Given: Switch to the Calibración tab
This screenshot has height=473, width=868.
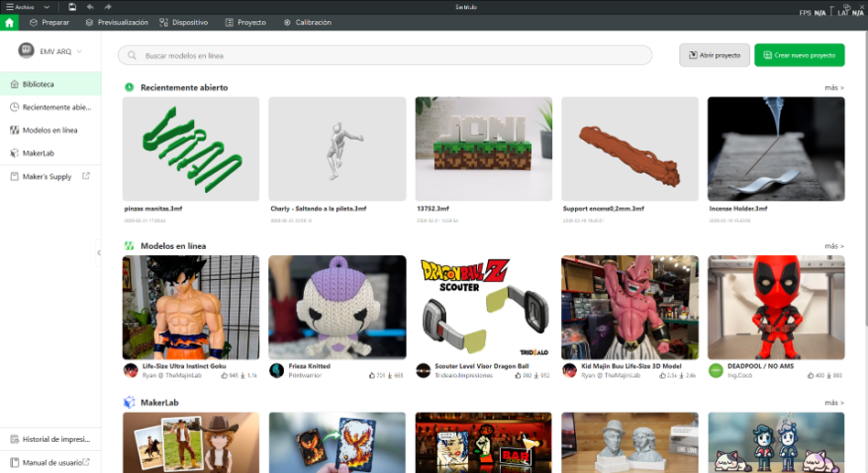Looking at the screenshot, I should [x=308, y=23].
